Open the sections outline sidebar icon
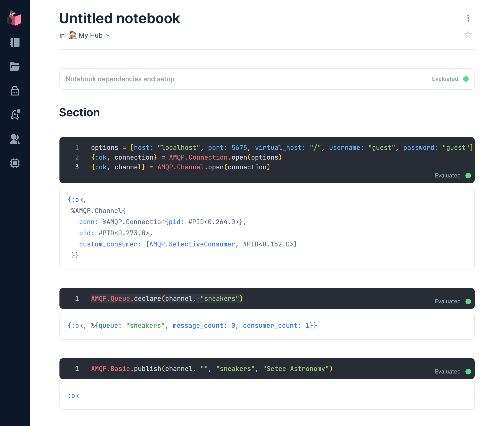 [x=15, y=42]
